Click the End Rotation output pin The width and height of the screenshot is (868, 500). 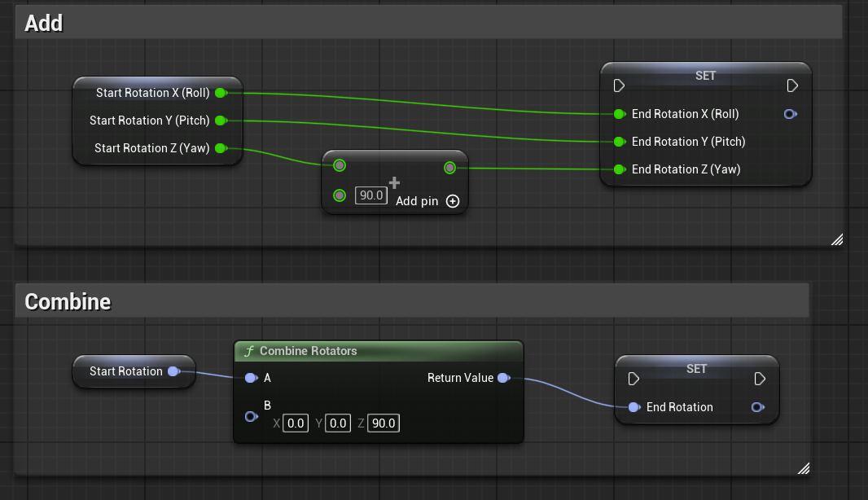coord(758,407)
